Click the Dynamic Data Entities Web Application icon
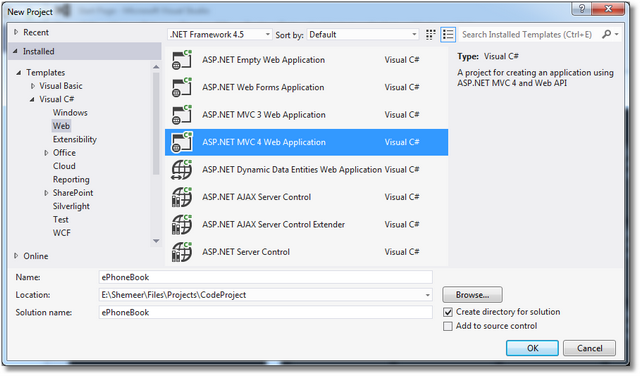 pyautogui.click(x=182, y=169)
